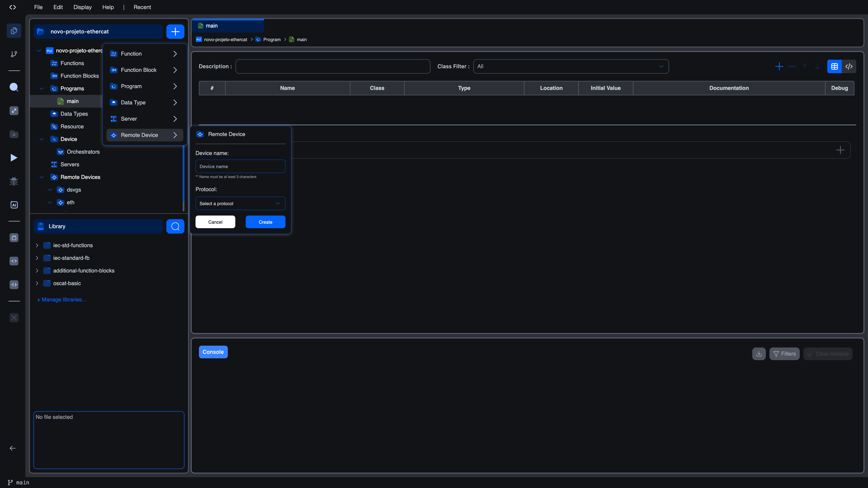This screenshot has width=868, height=488.
Task: Click the play/run icon
Action: pos(14,158)
